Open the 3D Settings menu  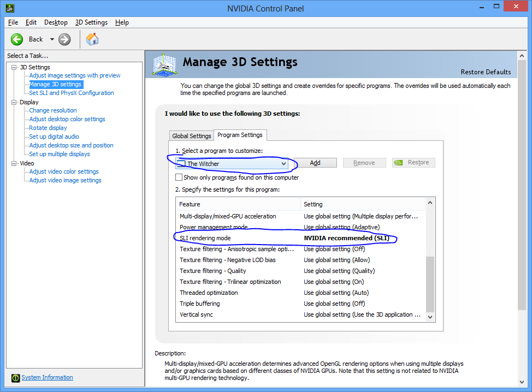coord(91,22)
